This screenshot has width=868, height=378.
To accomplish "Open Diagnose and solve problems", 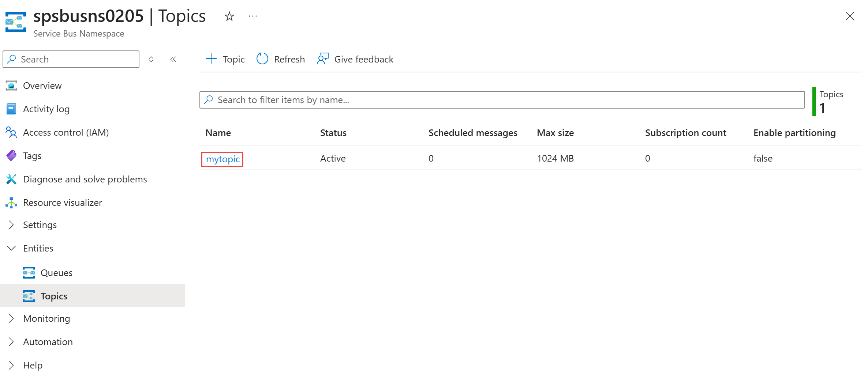I will coord(85,179).
